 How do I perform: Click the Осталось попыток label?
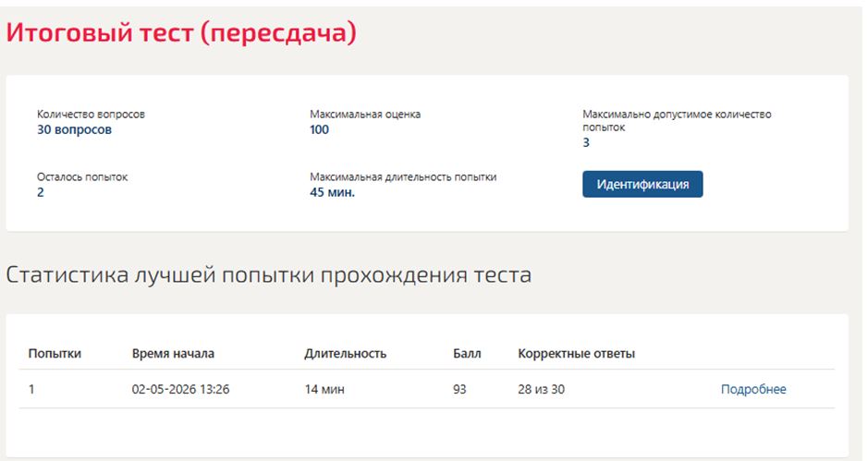(82, 177)
